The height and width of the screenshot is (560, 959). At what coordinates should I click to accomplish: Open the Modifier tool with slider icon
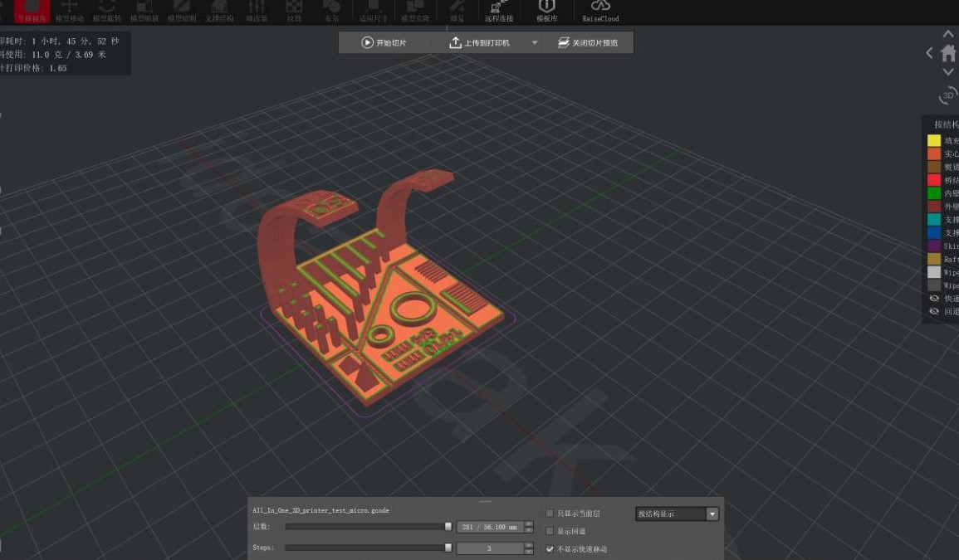coord(257,11)
